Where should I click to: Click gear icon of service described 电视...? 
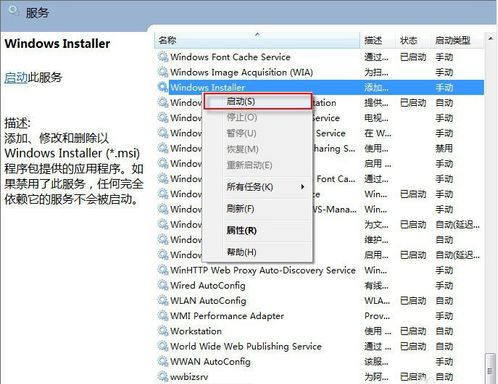163,118
